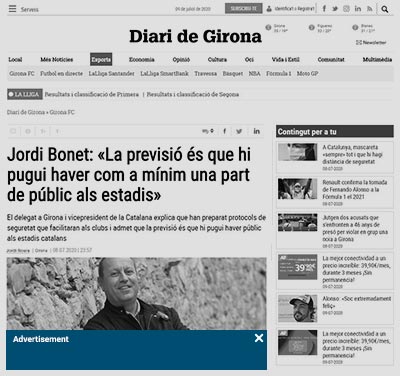400x376 pixels.
Task: Open the Renault Alonso story thumbnail
Action: [x=298, y=189]
